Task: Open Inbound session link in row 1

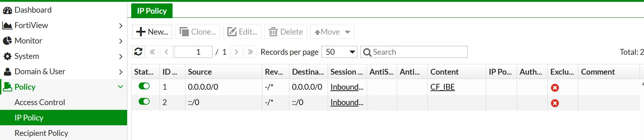Action: point(347,87)
